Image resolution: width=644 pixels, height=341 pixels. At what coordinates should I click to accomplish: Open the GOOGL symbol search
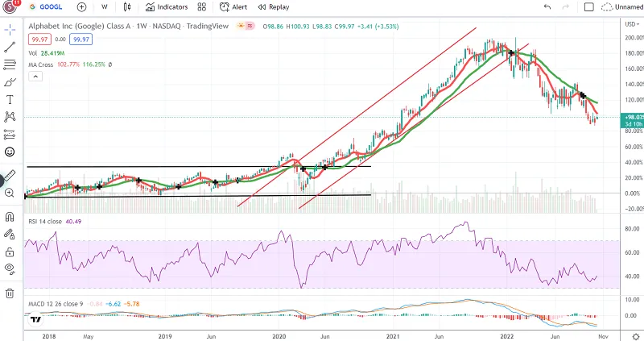46,7
